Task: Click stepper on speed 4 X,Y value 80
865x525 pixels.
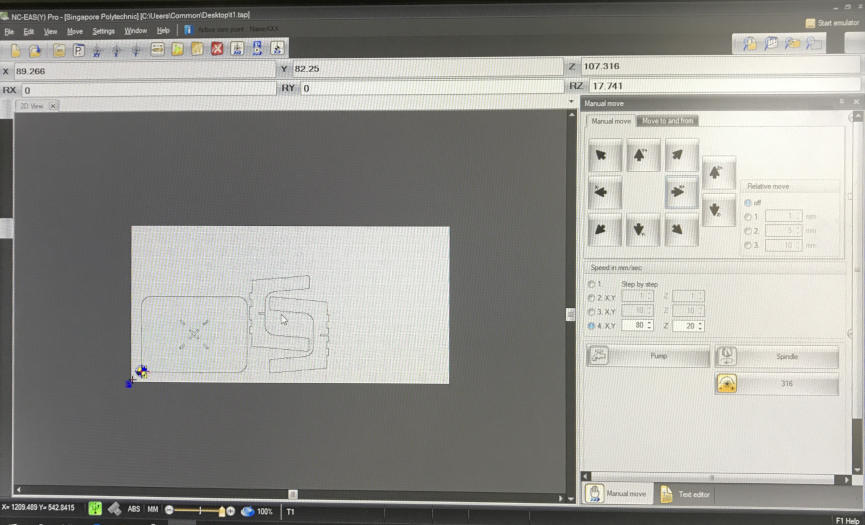Action: pyautogui.click(x=649, y=325)
